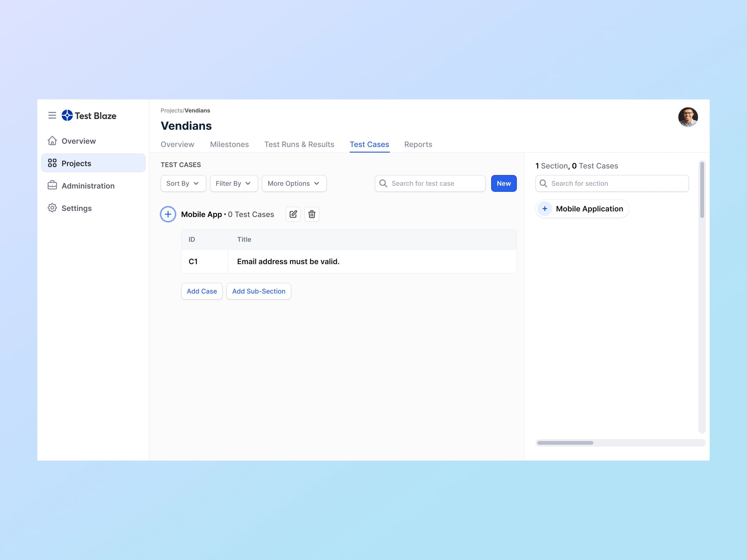Expand the More Options dropdown

(x=294, y=183)
